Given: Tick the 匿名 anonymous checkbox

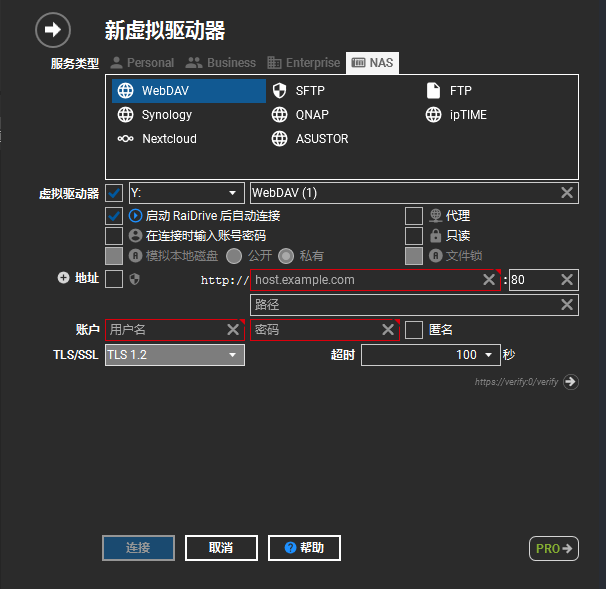Looking at the screenshot, I should 414,330.
